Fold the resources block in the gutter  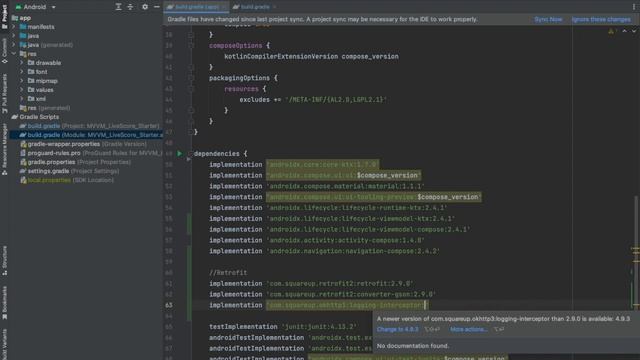190,89
